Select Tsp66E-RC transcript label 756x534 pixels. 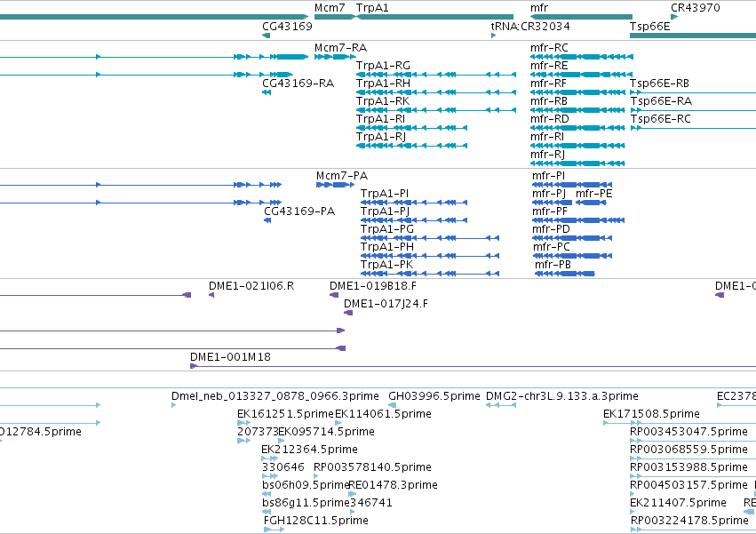[x=660, y=119]
